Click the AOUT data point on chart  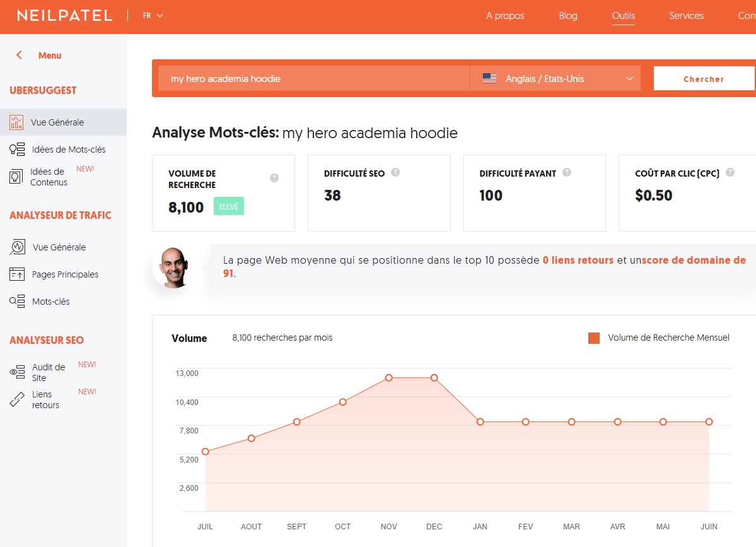251,438
